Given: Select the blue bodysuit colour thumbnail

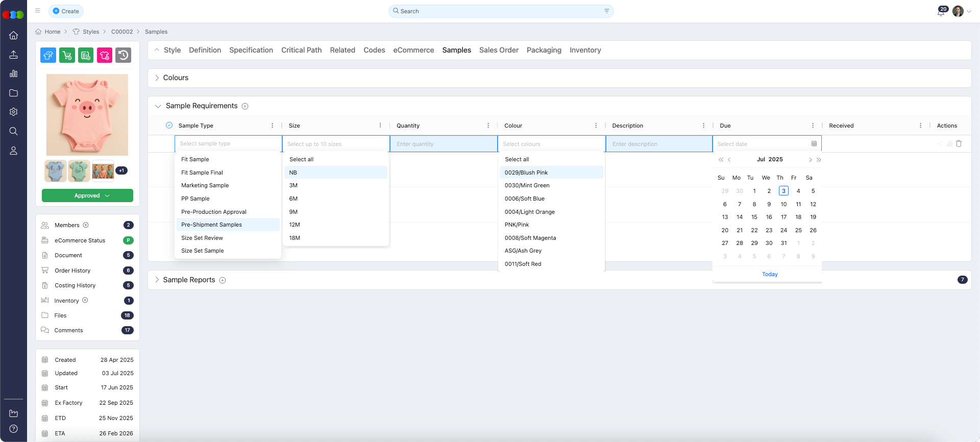Looking at the screenshot, I should tap(55, 171).
